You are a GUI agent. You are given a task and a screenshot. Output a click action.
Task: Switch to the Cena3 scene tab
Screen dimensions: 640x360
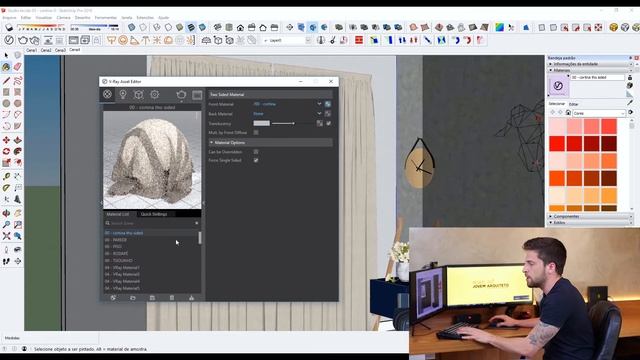click(60, 50)
